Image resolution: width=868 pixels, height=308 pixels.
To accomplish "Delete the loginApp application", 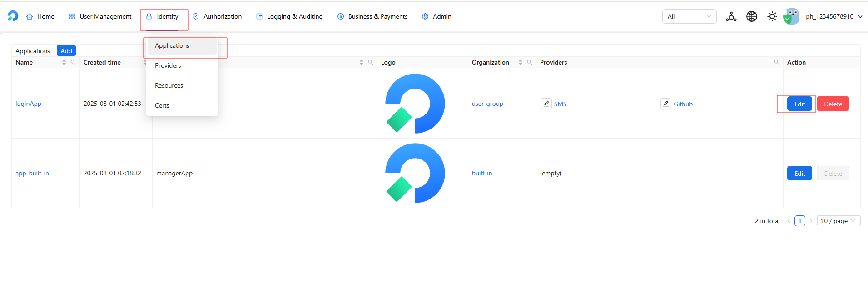I will pyautogui.click(x=833, y=104).
